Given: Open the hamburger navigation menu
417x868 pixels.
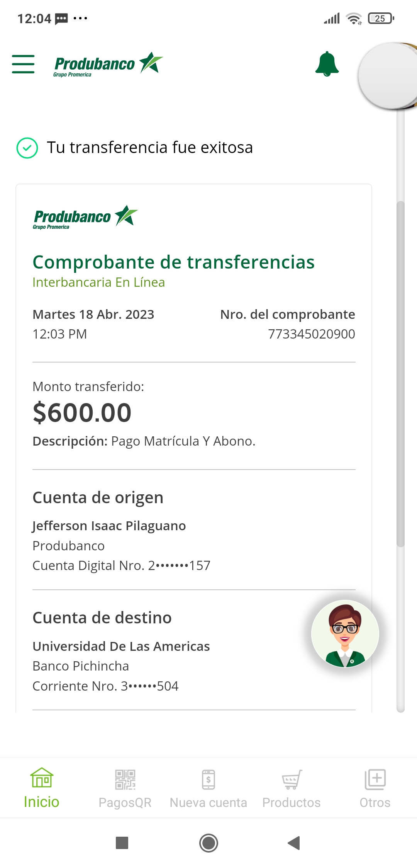Looking at the screenshot, I should point(23,64).
